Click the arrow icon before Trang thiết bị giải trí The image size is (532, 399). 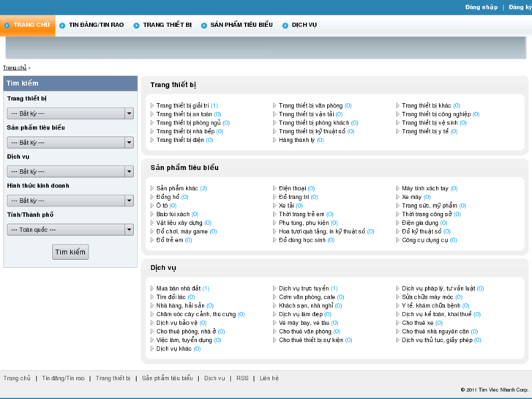pos(152,105)
